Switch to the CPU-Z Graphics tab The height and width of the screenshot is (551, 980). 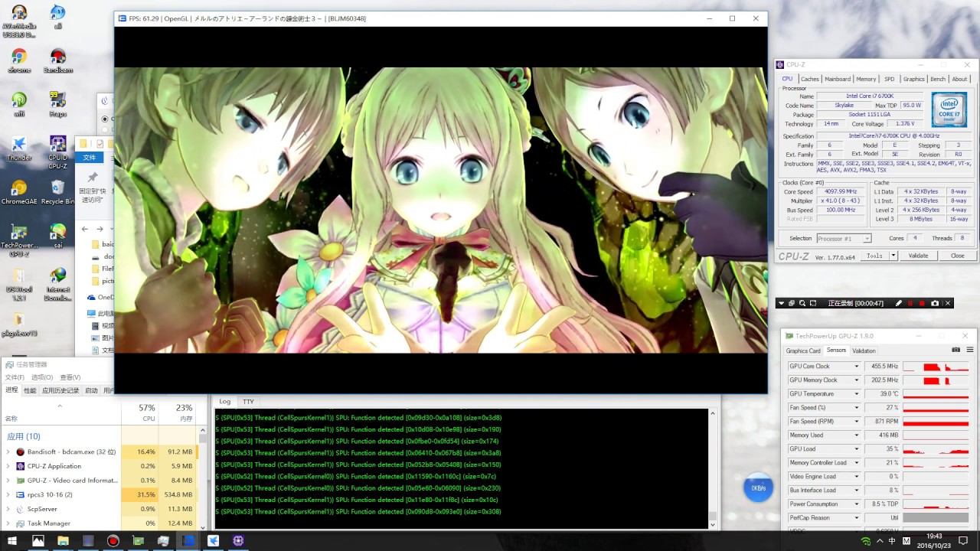tap(913, 79)
